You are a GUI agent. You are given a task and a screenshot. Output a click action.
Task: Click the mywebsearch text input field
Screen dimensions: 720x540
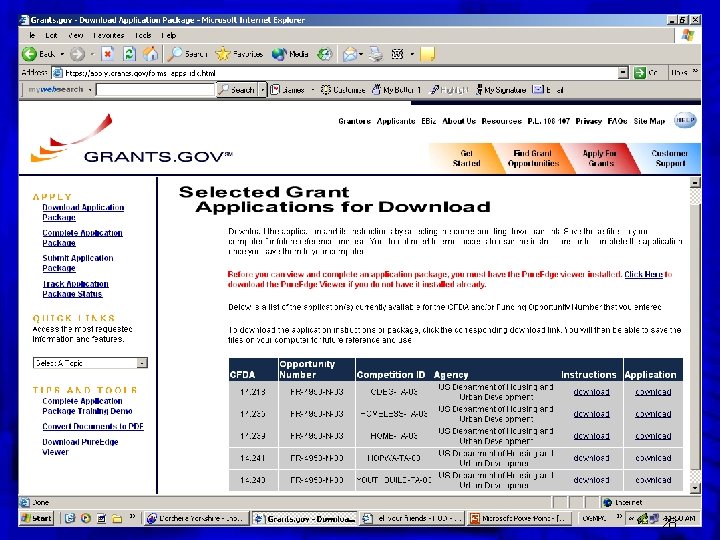(x=155, y=90)
